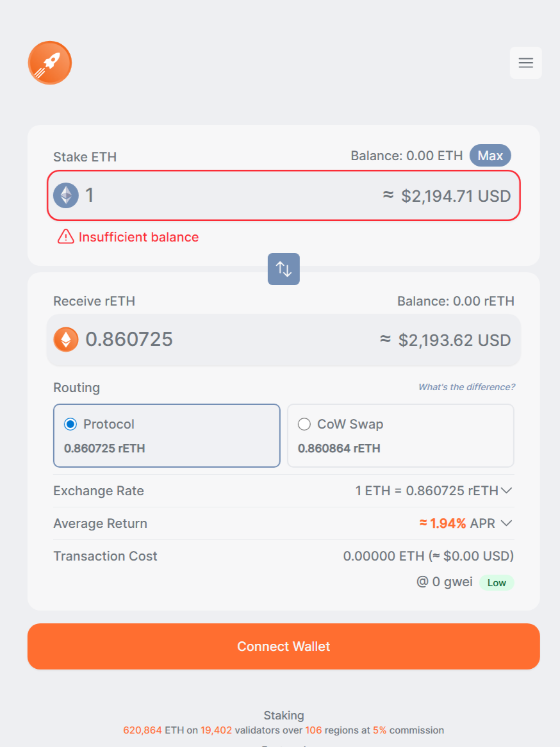Open the What's the difference link

[466, 387]
